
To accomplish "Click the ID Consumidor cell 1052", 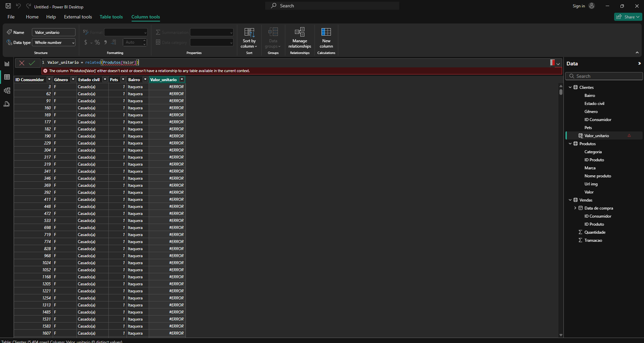I will [x=33, y=270].
